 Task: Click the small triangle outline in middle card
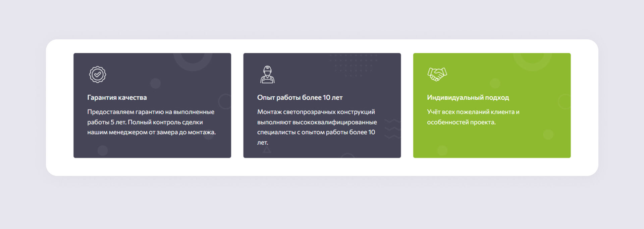(x=267, y=150)
